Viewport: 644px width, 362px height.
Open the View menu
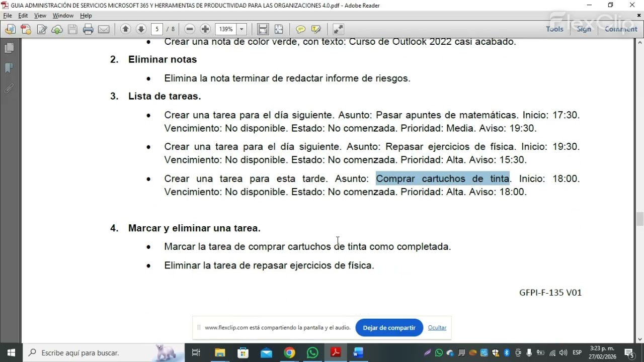(x=40, y=16)
